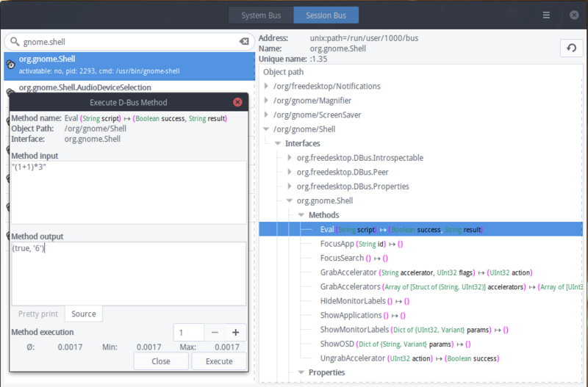Reload the bus name introspection

coord(572,48)
